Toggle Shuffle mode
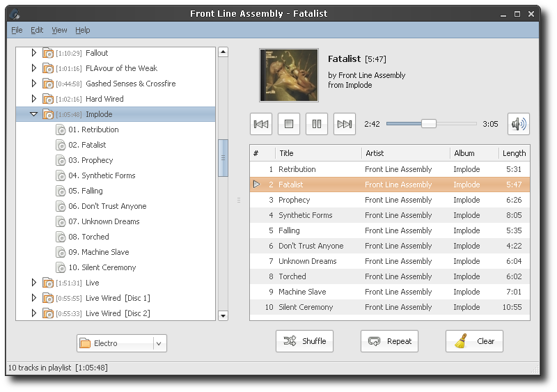Viewport: 557px width, 392px height. pos(304,341)
